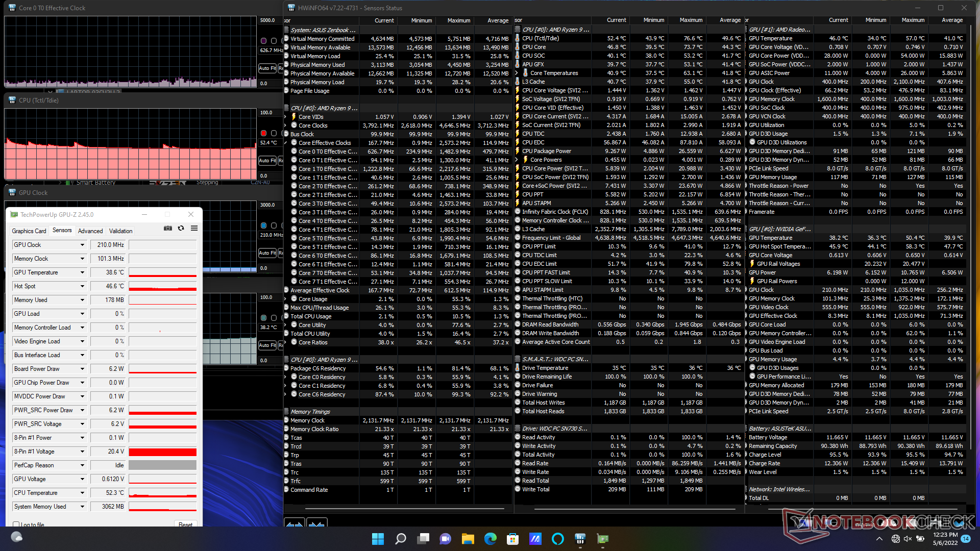Expand the Core VIDs tree row
Screen dimensions: 980x551
tap(286, 117)
